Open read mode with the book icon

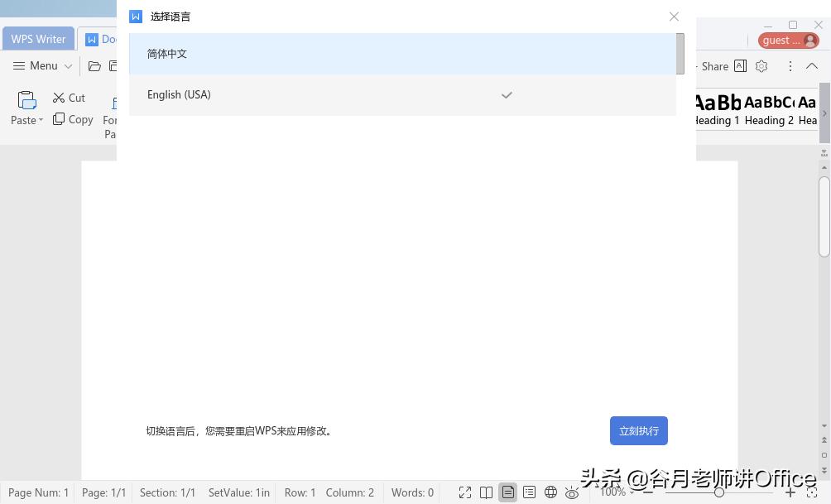(x=486, y=492)
